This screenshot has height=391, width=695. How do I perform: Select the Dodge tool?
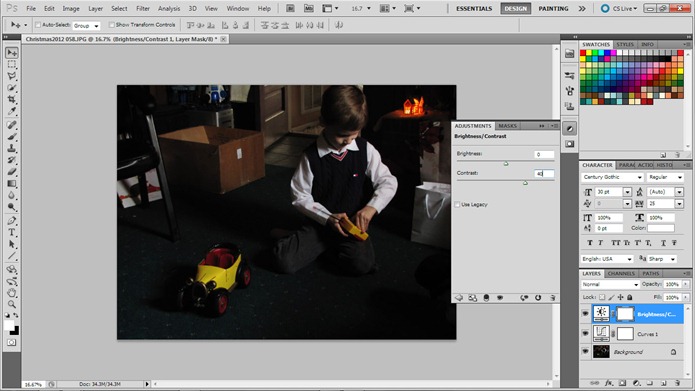tap(12, 207)
